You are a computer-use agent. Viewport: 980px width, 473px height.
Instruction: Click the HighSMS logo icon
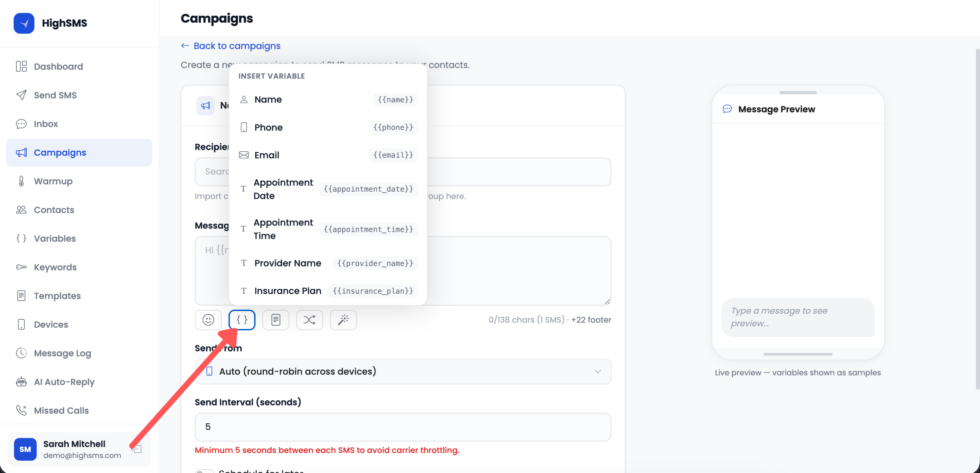point(24,23)
